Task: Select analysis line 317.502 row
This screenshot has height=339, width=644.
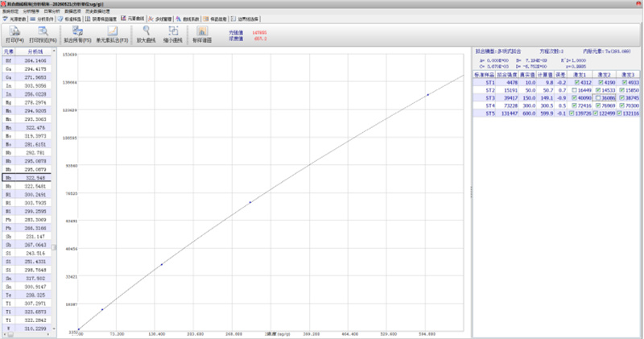Action: [x=27, y=278]
